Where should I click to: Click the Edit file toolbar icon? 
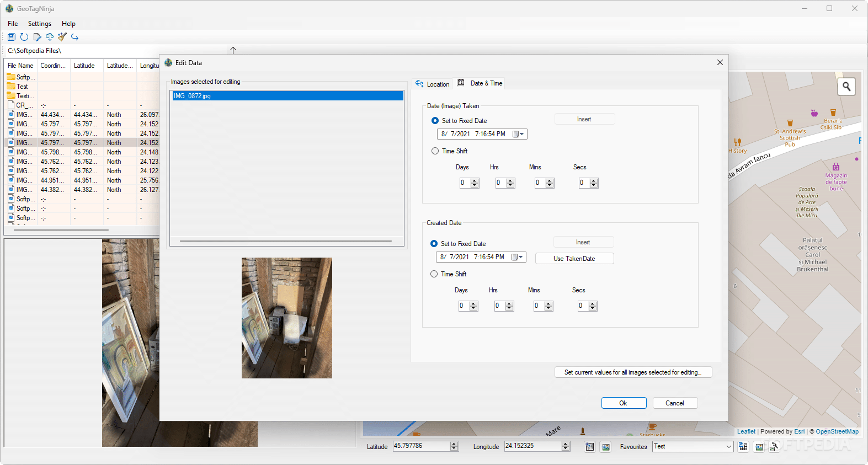(37, 37)
